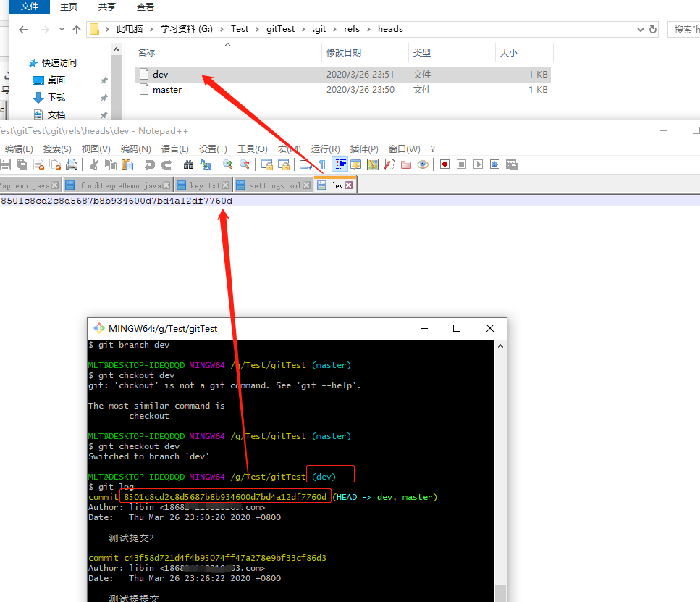700x602 pixels.
Task: Click the Copy icon in Notepad++ toolbar
Action: tap(111, 164)
